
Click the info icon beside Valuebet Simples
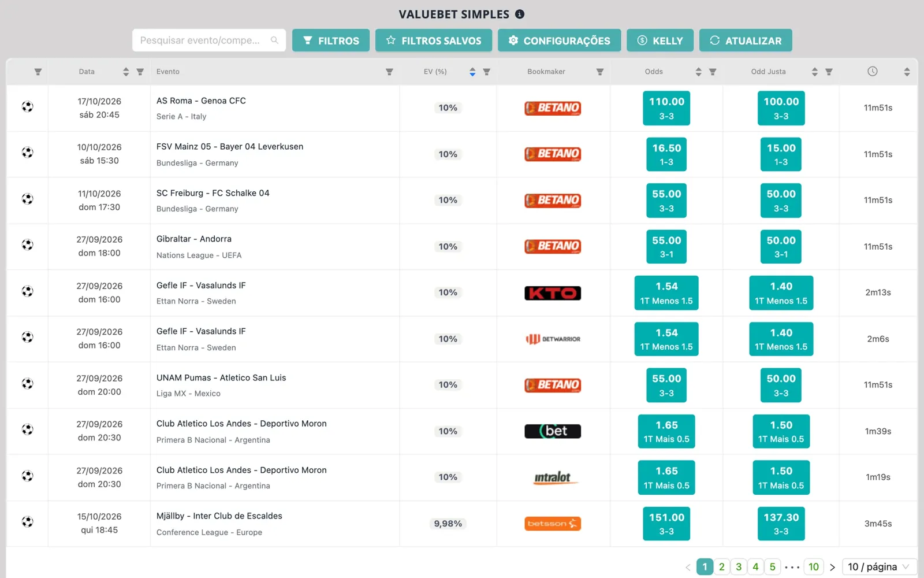coord(520,14)
